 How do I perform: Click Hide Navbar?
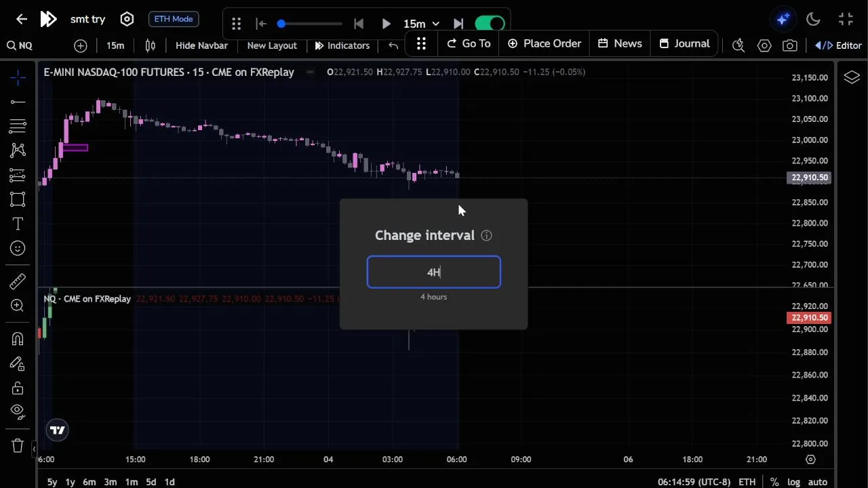[201, 45]
